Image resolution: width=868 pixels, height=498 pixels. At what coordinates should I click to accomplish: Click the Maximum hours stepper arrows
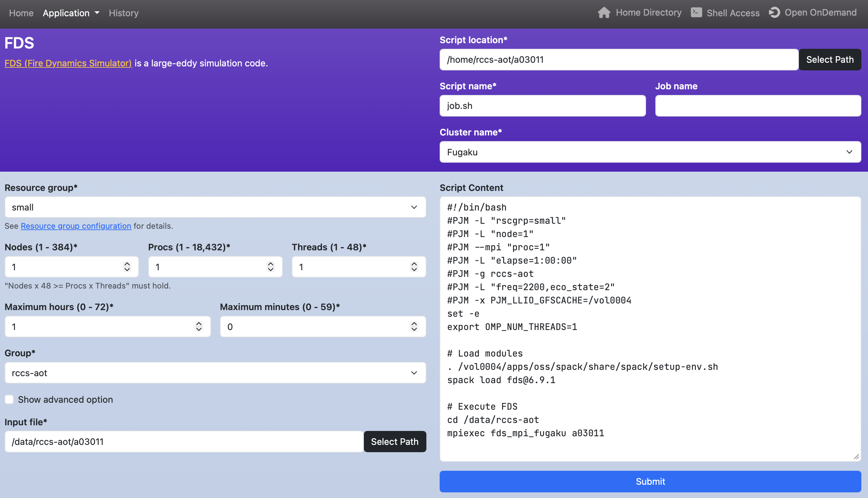199,327
